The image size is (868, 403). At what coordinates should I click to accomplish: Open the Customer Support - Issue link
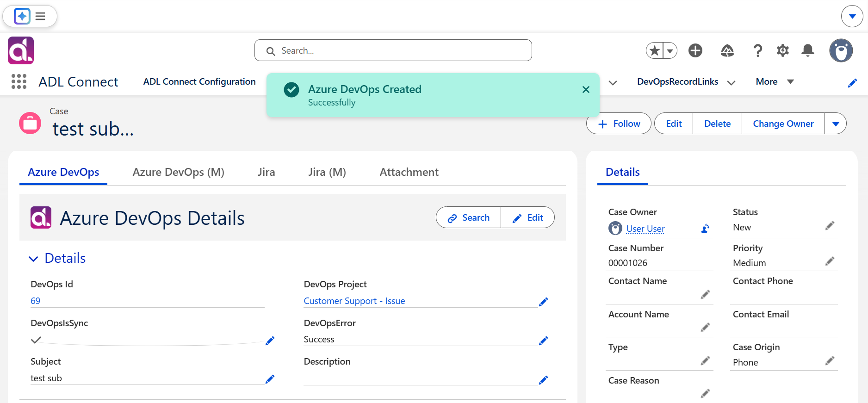(354, 301)
